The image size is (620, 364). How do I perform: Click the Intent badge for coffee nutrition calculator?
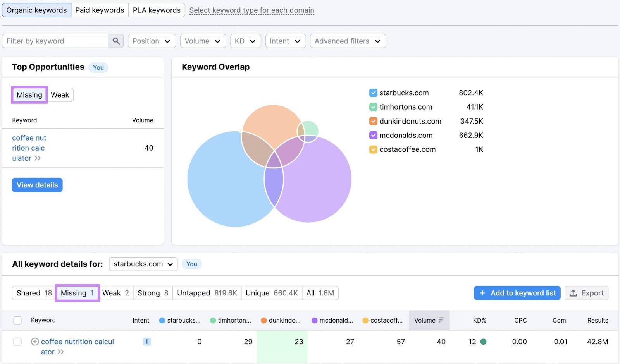tap(146, 342)
